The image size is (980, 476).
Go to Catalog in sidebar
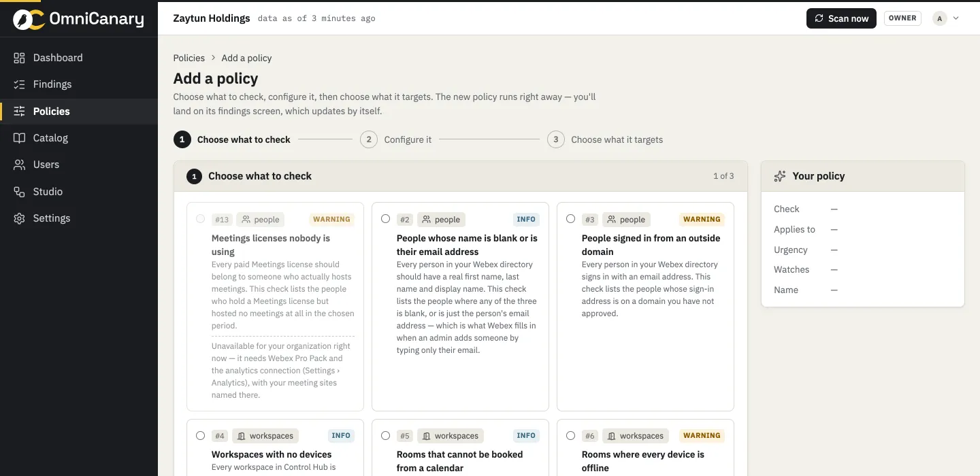click(79, 138)
